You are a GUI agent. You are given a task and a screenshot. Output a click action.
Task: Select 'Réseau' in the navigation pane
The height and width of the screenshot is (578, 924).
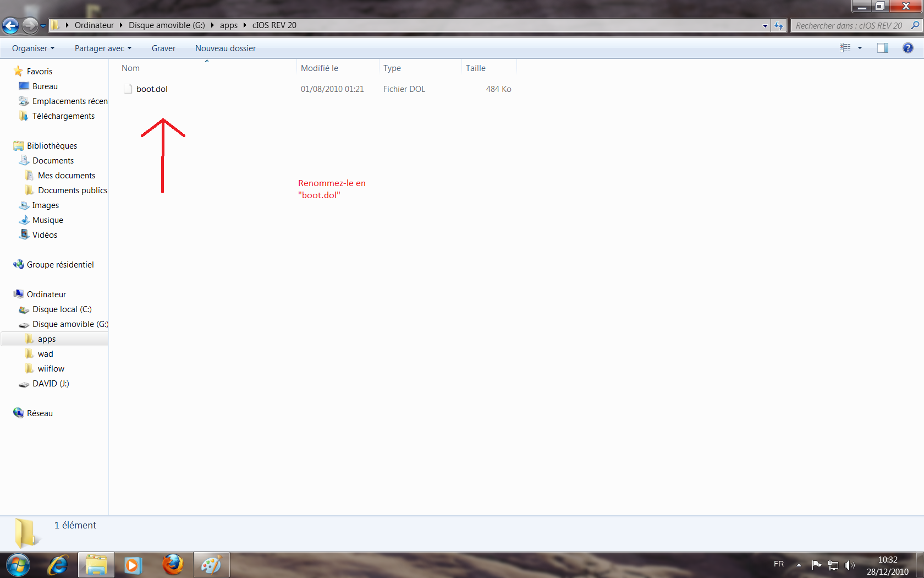[40, 413]
